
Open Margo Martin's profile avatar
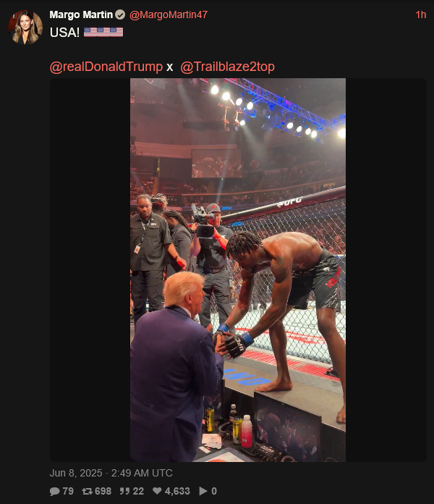pos(25,27)
